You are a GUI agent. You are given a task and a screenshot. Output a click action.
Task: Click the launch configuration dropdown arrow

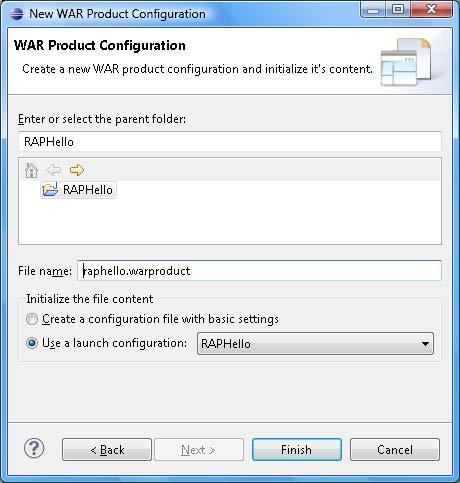(x=425, y=343)
